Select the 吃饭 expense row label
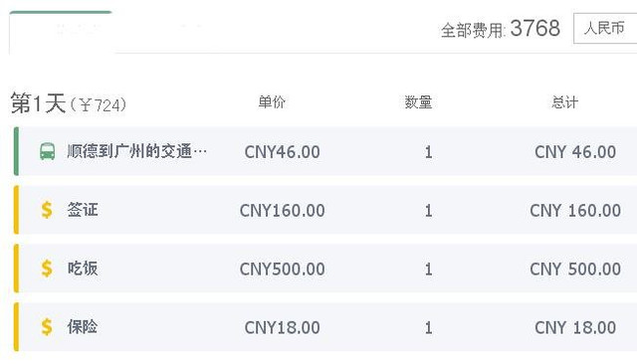Screen dimensions: 637x364 coord(83,269)
